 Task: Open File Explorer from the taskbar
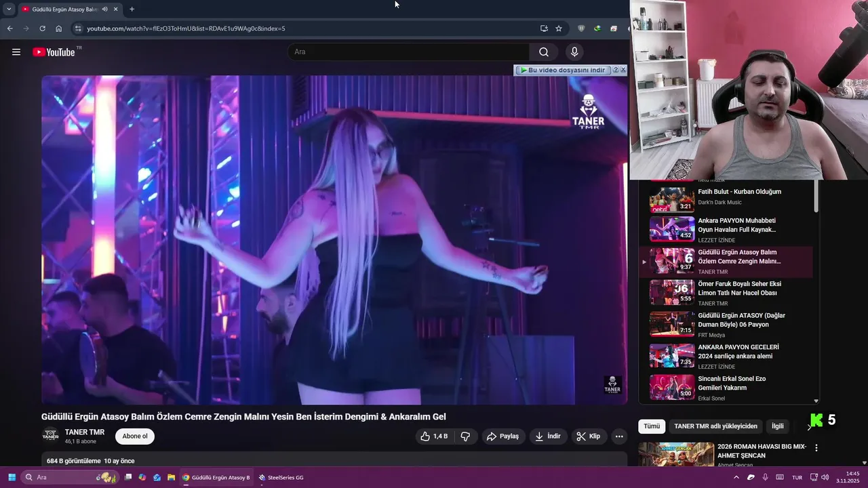click(172, 477)
